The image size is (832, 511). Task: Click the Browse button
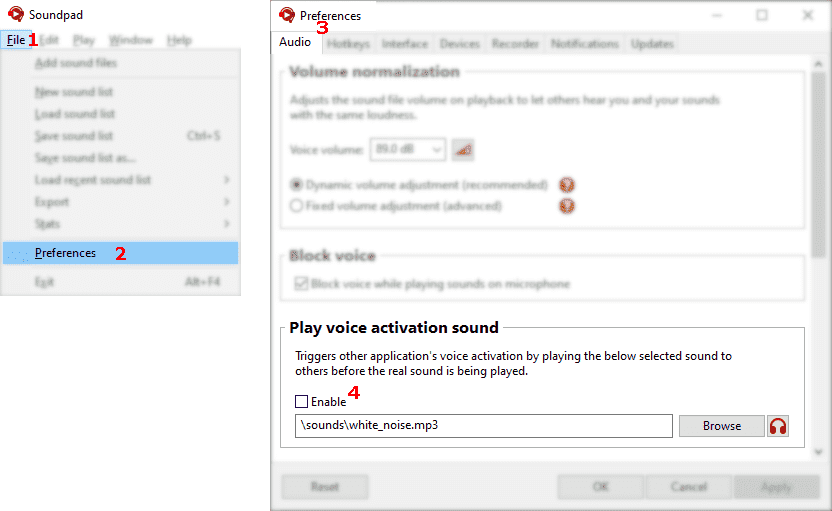coord(722,426)
